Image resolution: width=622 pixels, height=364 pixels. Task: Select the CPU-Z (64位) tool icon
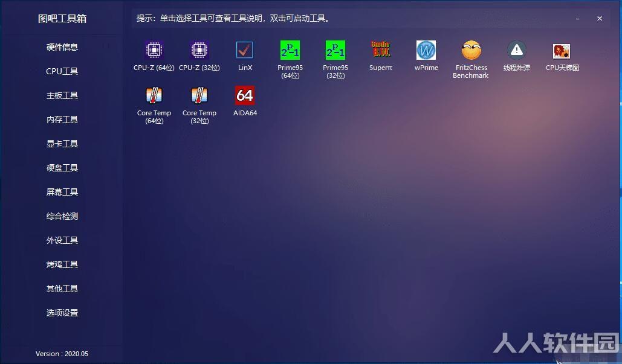154,50
